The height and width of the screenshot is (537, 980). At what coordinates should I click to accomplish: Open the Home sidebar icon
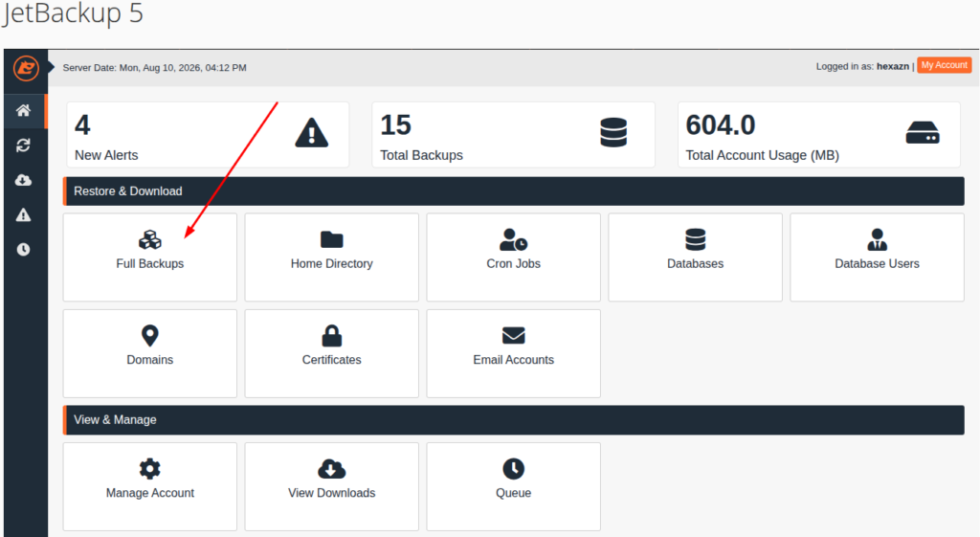23,111
